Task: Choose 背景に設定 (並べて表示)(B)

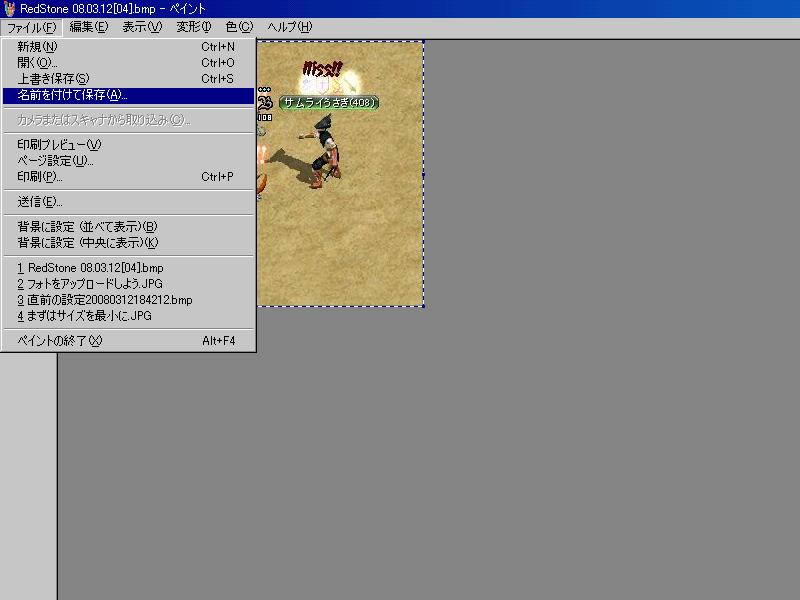Action: click(x=129, y=227)
